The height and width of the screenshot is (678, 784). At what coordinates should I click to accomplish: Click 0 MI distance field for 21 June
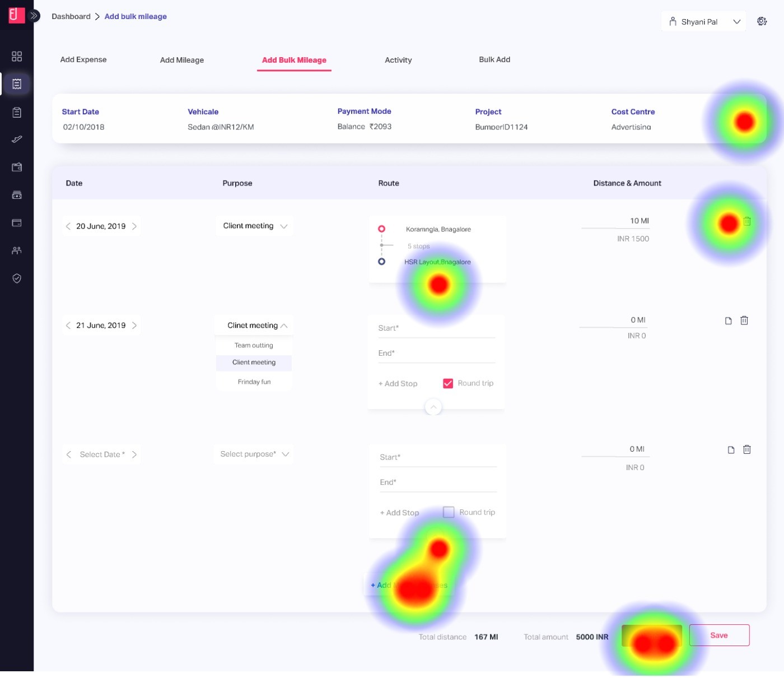(x=613, y=321)
